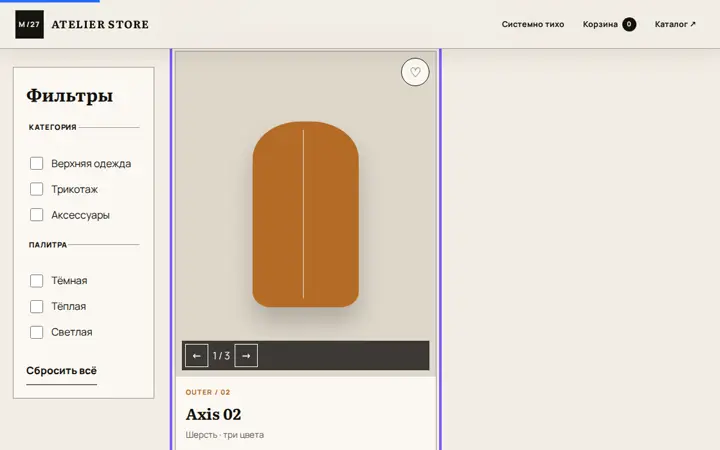
Task: Click Сбросить всё to reset filters
Action: [62, 371]
